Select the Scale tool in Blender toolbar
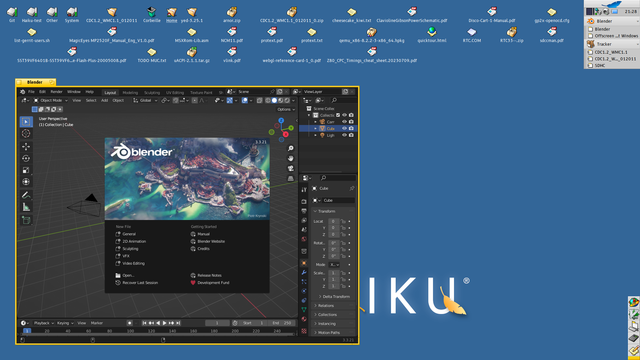 (x=26, y=170)
